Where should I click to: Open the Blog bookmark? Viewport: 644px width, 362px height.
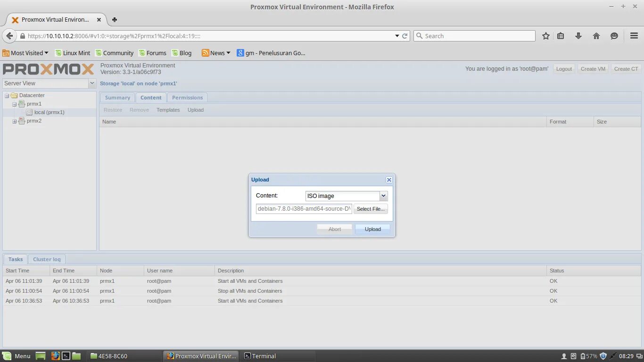[x=182, y=53]
